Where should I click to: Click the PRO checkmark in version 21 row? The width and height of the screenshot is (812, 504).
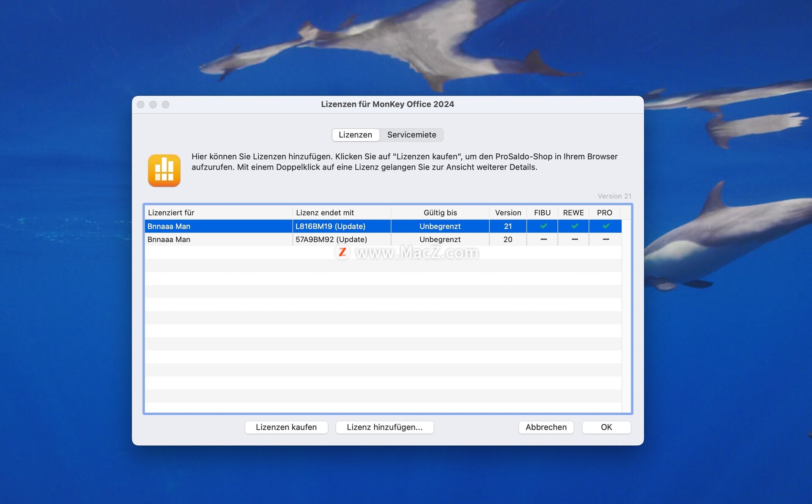point(606,226)
